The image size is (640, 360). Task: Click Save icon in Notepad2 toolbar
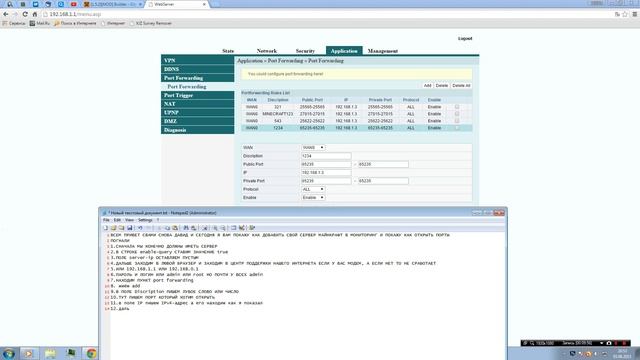[x=129, y=228]
